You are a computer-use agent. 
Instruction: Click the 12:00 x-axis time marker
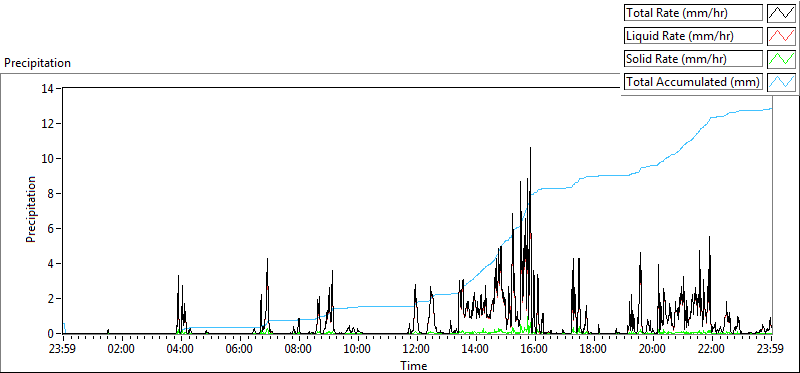[417, 350]
